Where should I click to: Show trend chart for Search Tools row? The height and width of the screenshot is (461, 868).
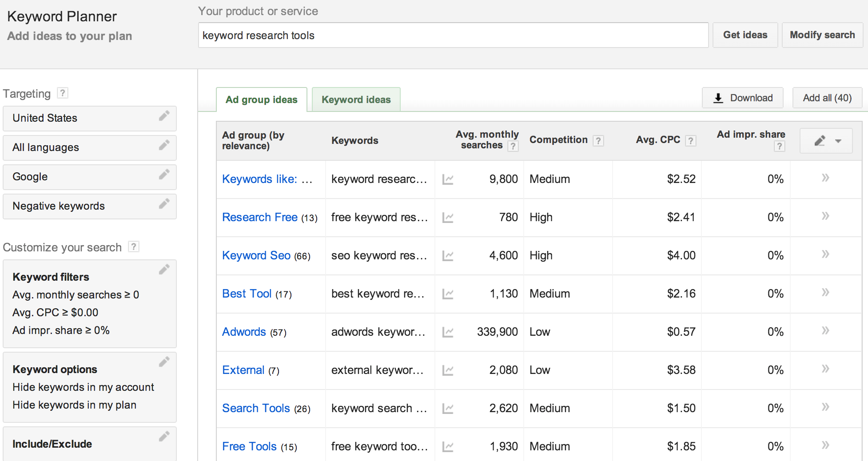click(x=448, y=409)
